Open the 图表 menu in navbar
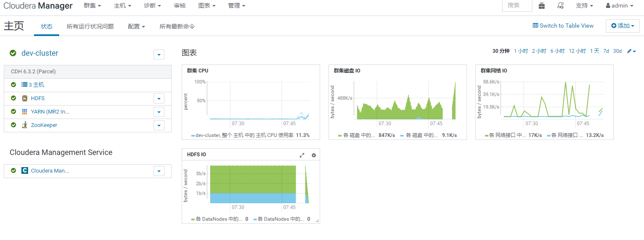Image resolution: width=644 pixels, height=240 pixels. tap(207, 5)
